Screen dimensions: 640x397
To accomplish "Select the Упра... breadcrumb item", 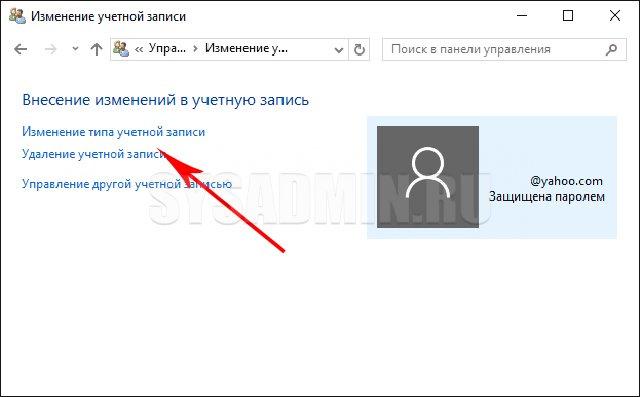I will [x=167, y=49].
